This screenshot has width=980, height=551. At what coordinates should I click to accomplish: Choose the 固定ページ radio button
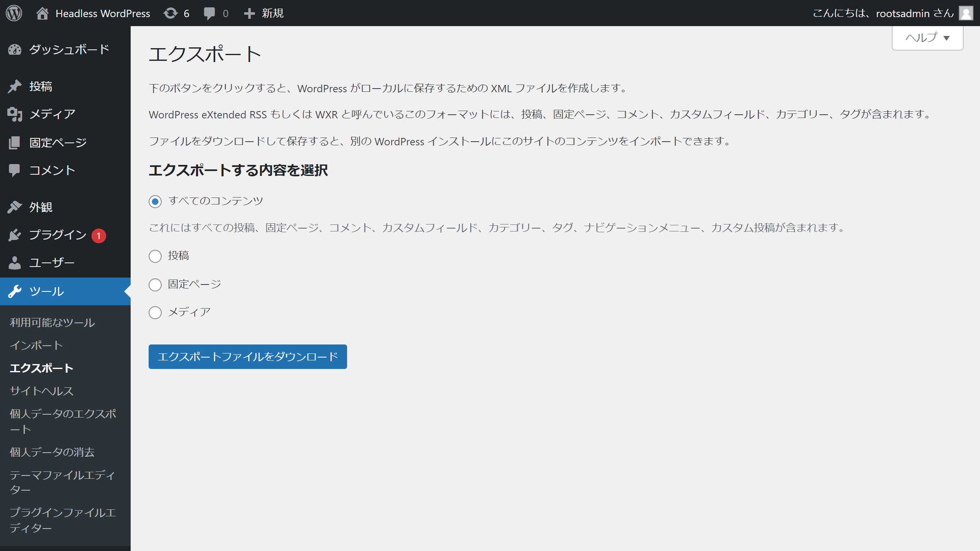155,284
